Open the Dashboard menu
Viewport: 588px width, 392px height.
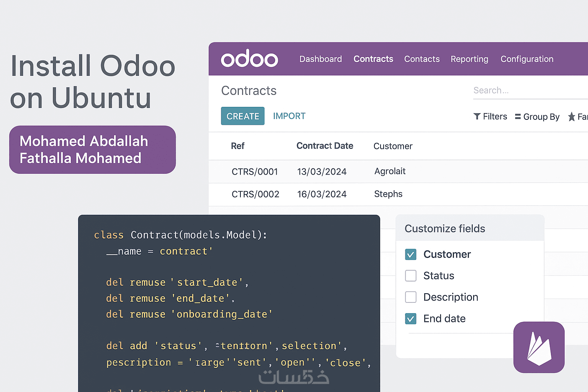click(x=320, y=59)
